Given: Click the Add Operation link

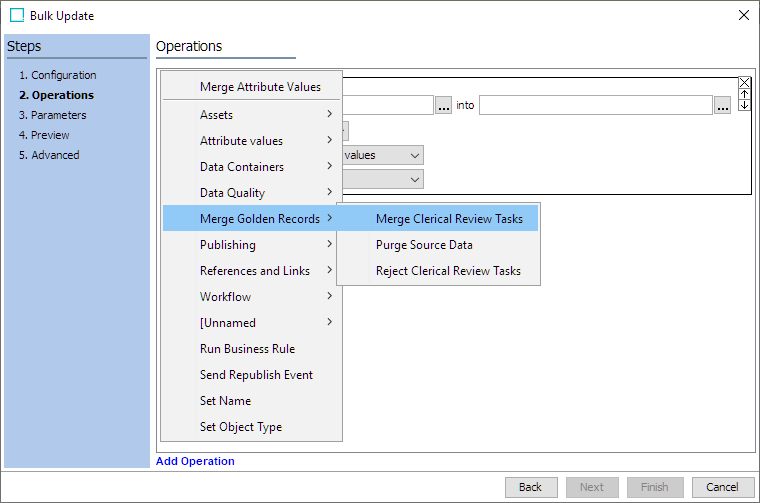Looking at the screenshot, I should point(195,461).
